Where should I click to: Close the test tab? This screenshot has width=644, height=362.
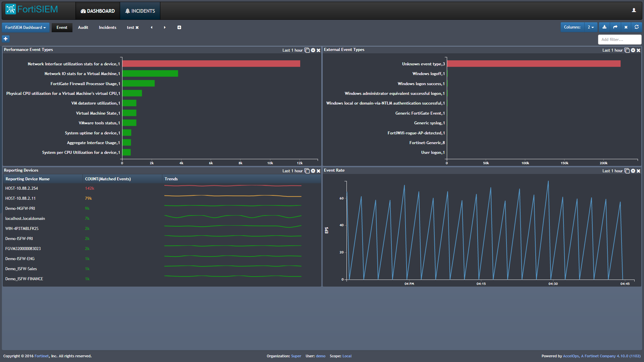137,27
